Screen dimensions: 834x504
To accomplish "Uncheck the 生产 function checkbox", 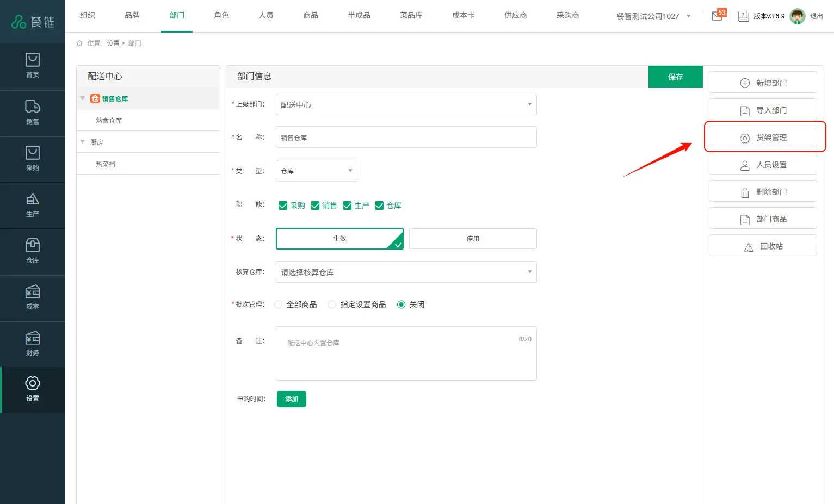I will point(347,206).
